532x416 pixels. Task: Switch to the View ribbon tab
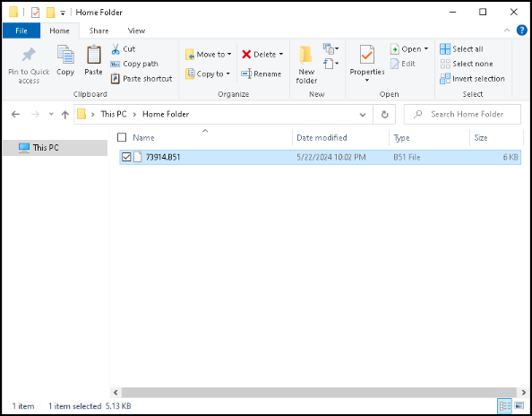click(136, 30)
